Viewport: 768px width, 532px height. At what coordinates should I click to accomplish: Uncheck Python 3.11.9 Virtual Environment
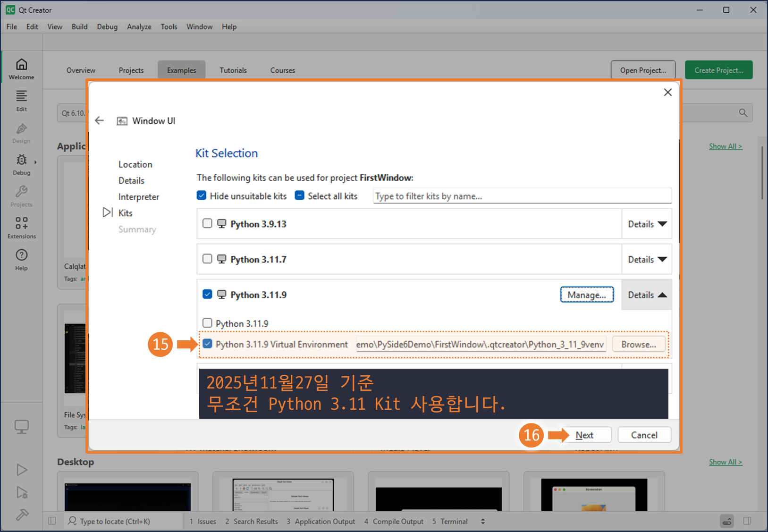tap(207, 344)
